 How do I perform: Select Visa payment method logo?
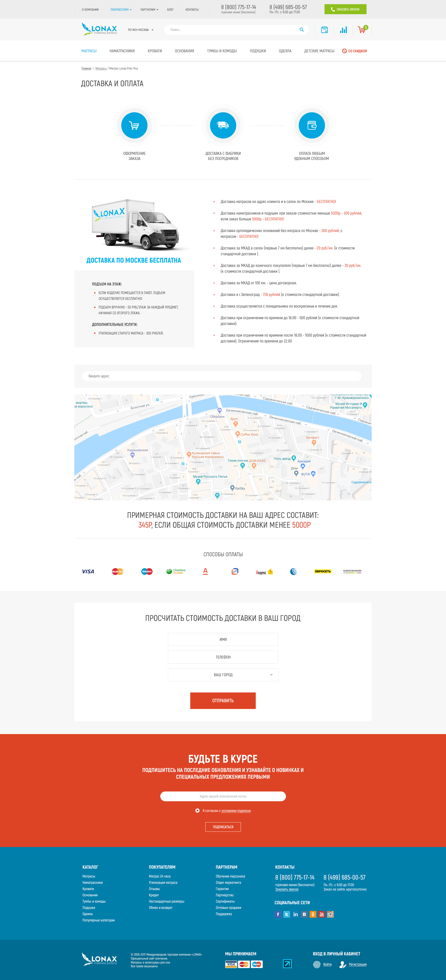(88, 571)
